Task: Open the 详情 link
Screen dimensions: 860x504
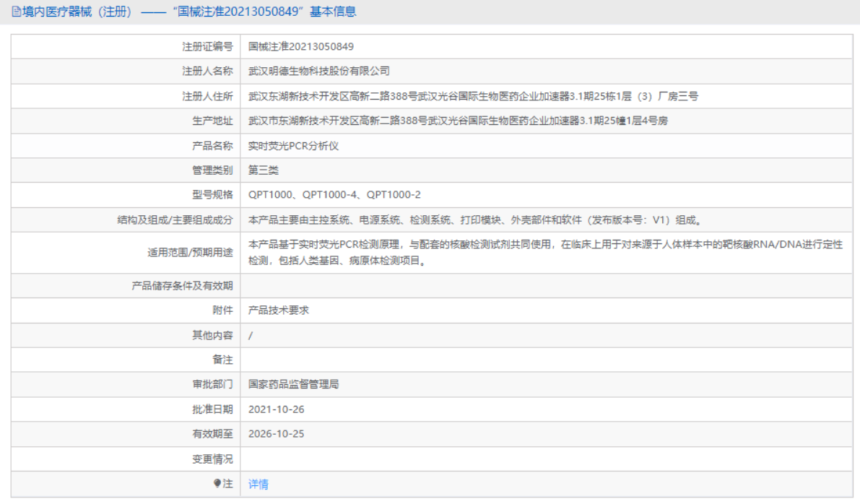Action: (259, 485)
